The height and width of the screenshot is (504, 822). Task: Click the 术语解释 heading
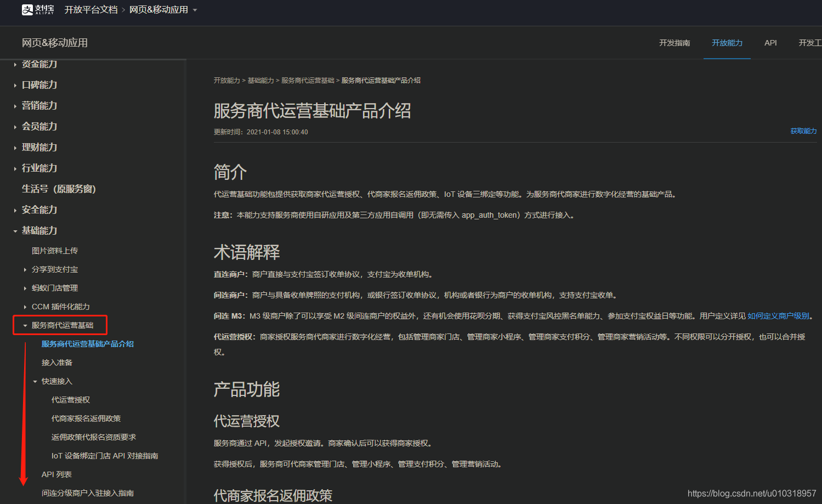pyautogui.click(x=247, y=252)
